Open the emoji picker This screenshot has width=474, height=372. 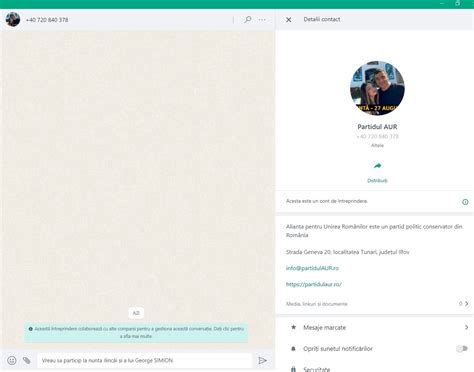click(12, 360)
